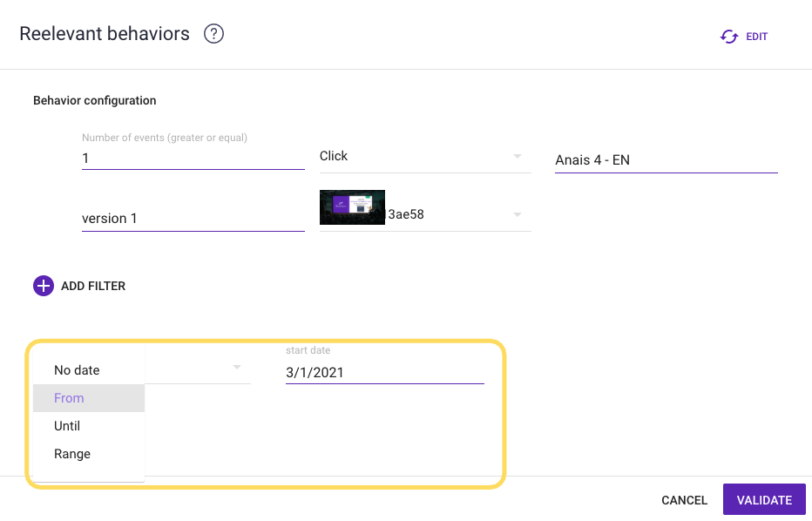Click the date type dropdown arrow
812x521 pixels.
pyautogui.click(x=236, y=368)
